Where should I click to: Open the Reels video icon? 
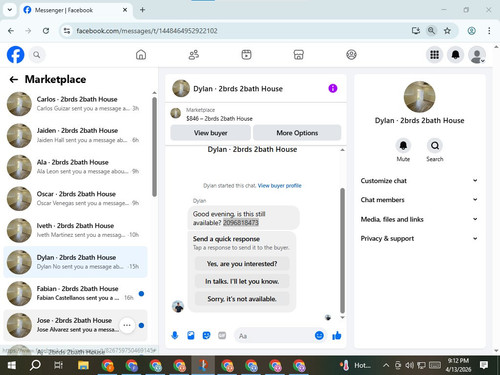coord(246,55)
